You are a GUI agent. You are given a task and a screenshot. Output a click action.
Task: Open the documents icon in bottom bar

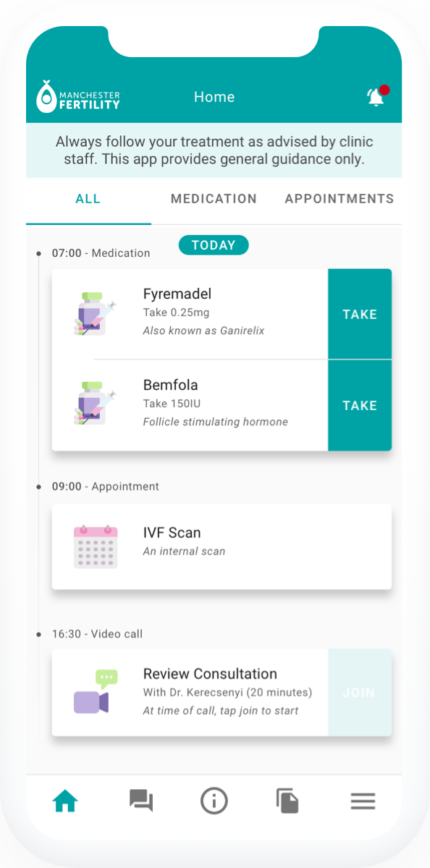tap(287, 801)
